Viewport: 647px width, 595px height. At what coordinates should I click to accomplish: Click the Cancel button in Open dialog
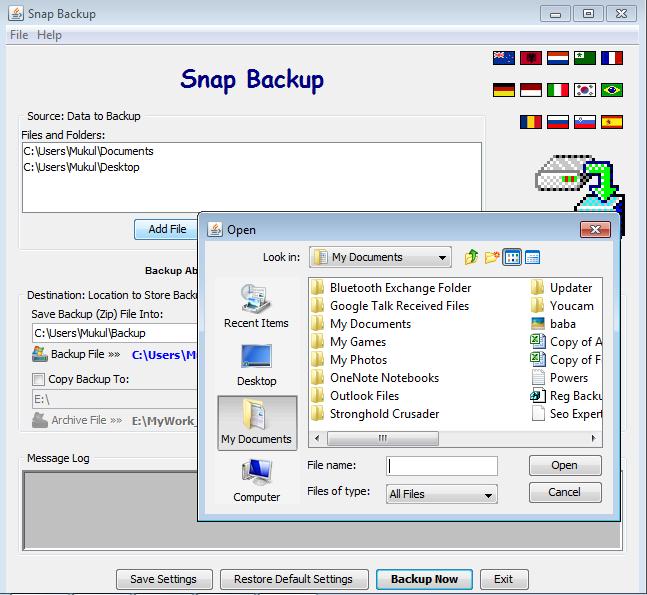pyautogui.click(x=564, y=492)
